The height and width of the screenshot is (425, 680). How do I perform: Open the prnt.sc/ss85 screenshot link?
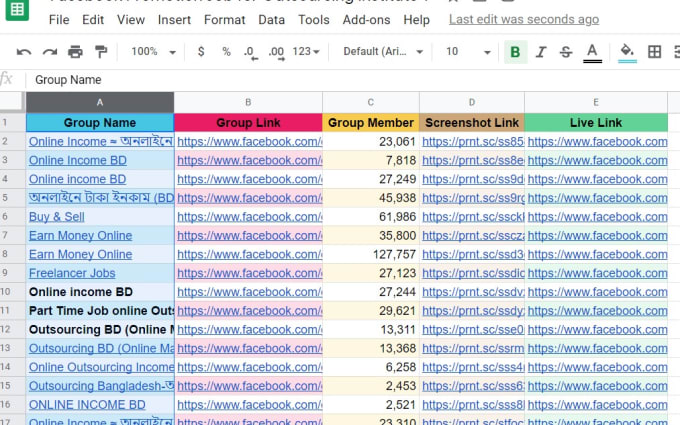[473, 142]
